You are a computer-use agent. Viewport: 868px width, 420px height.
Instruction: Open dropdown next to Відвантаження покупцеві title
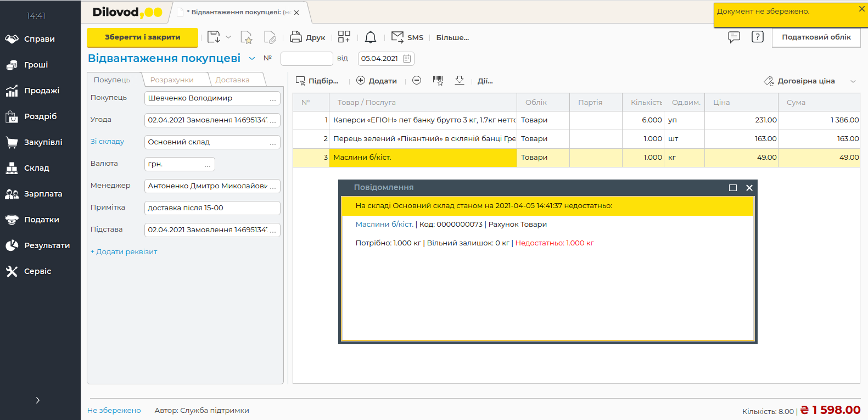(x=252, y=59)
